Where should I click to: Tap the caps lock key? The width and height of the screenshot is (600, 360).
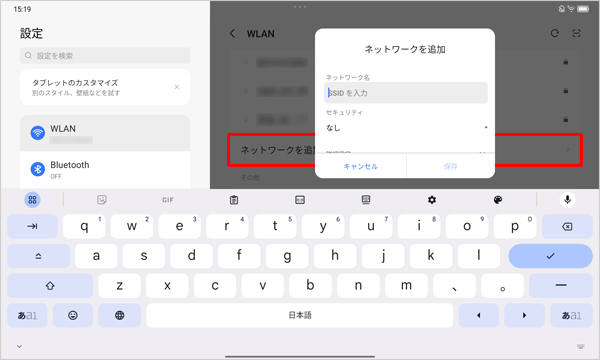38,256
